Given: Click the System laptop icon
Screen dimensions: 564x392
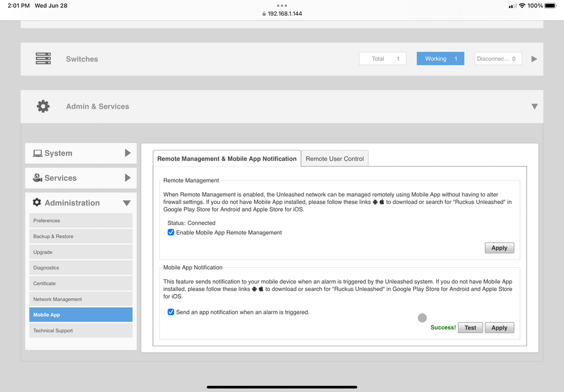Looking at the screenshot, I should (x=38, y=153).
